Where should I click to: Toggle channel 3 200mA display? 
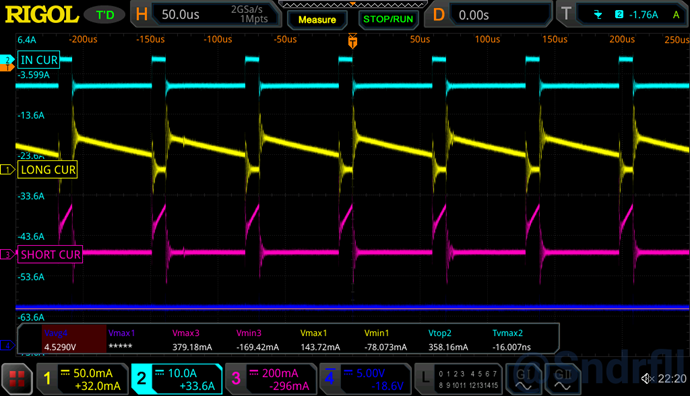[271, 379]
